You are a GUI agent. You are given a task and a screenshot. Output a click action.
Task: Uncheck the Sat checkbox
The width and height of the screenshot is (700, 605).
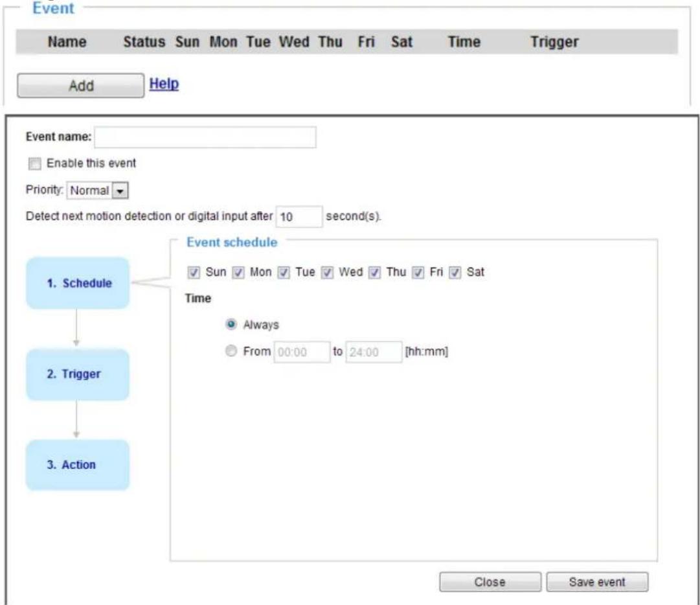click(455, 272)
